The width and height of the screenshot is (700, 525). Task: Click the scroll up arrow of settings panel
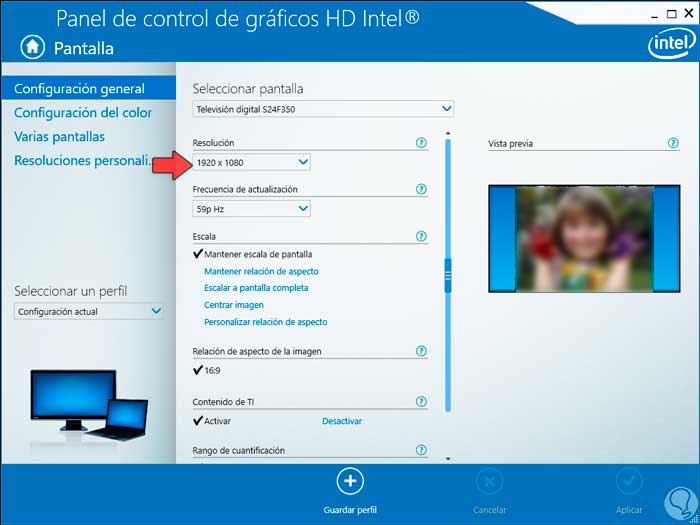(448, 133)
